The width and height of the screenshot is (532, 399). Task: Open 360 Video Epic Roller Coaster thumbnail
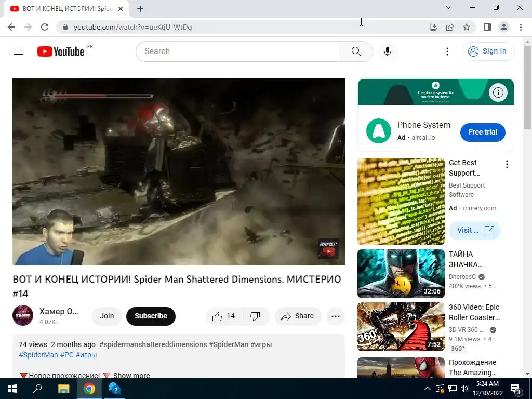point(401,327)
